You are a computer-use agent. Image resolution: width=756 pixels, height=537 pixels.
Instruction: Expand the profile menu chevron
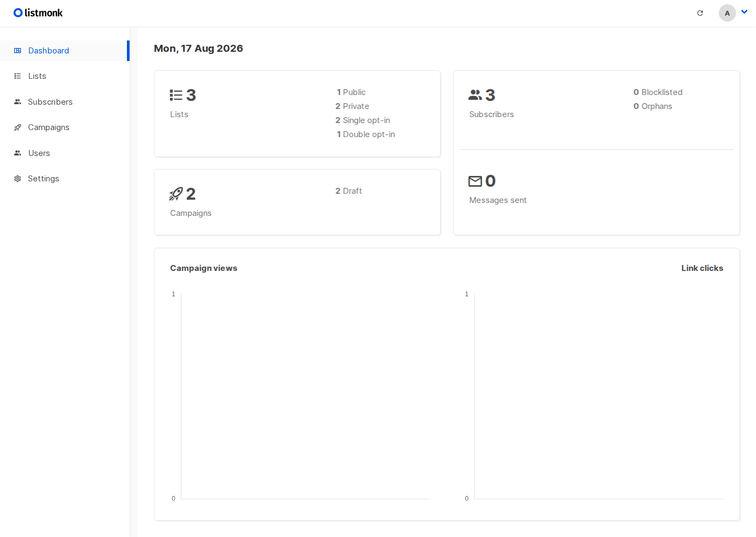(744, 12)
